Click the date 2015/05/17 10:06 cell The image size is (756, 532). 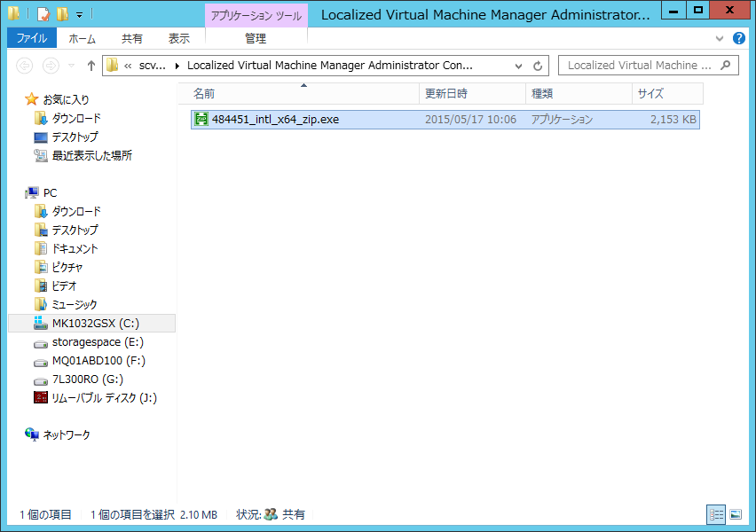point(470,119)
